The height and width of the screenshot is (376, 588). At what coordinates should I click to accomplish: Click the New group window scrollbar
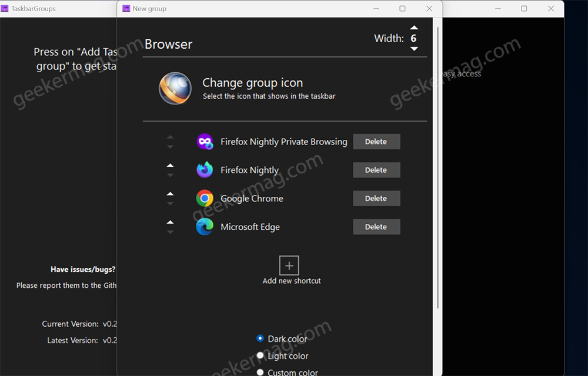tap(437, 168)
